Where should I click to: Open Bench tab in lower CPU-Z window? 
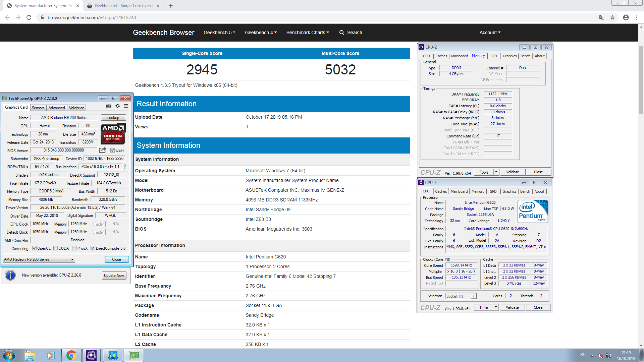point(525,191)
